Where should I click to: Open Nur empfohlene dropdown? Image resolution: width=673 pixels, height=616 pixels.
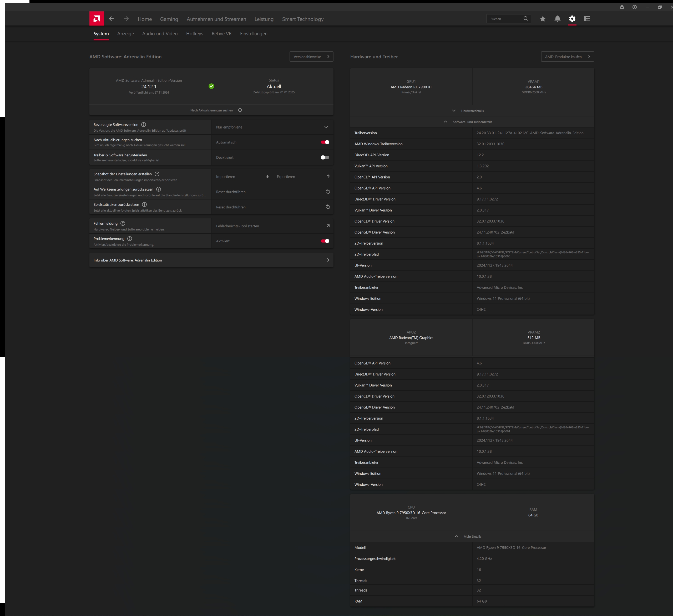(x=272, y=127)
